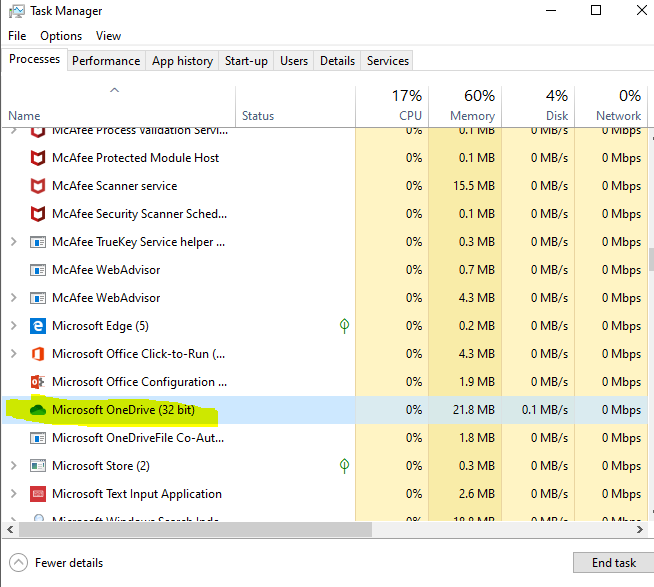The image size is (654, 587).
Task: Click the End task button
Action: tap(614, 563)
